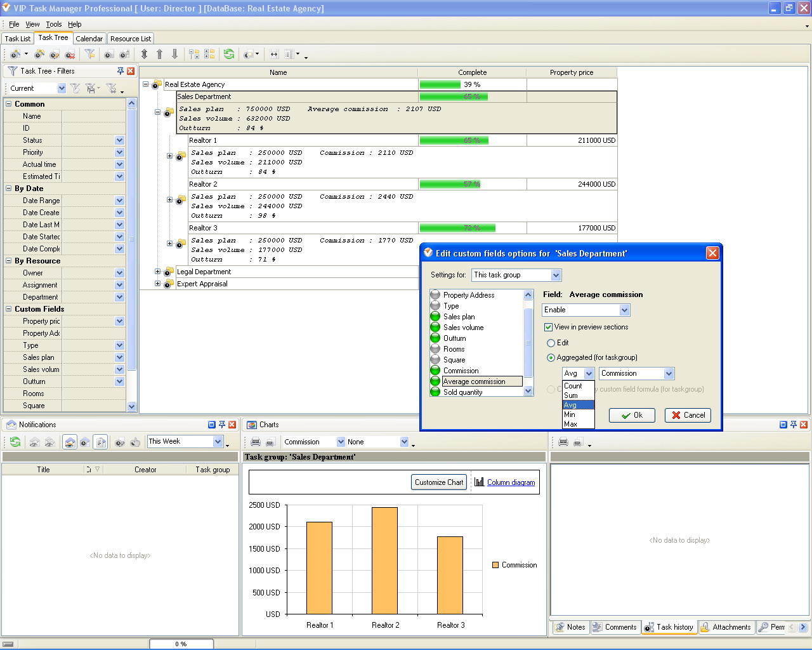Click the Cancel button in dialog

688,415
